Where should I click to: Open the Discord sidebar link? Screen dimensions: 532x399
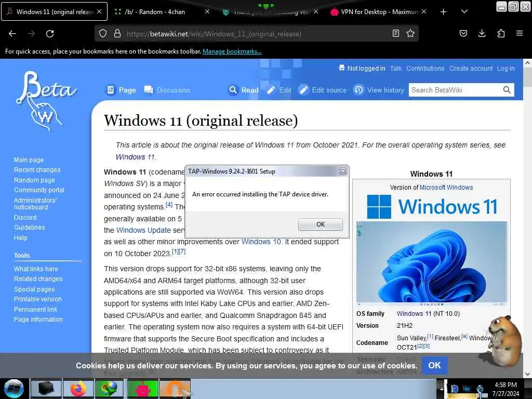tap(25, 218)
